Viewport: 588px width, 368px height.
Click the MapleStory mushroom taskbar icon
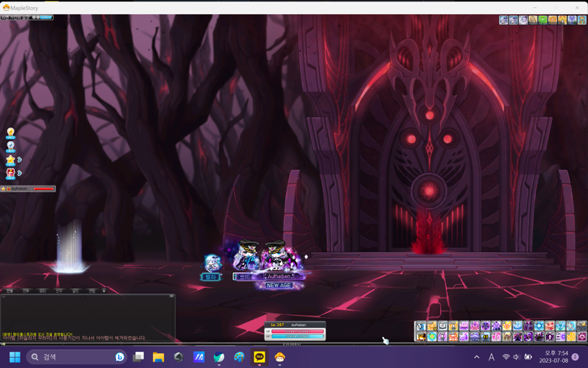(279, 357)
